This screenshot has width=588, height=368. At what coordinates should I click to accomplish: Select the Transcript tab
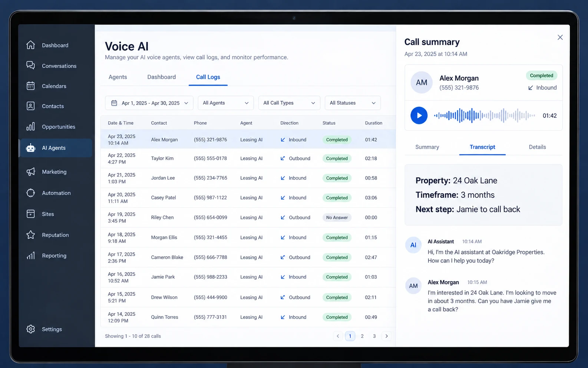tap(482, 147)
